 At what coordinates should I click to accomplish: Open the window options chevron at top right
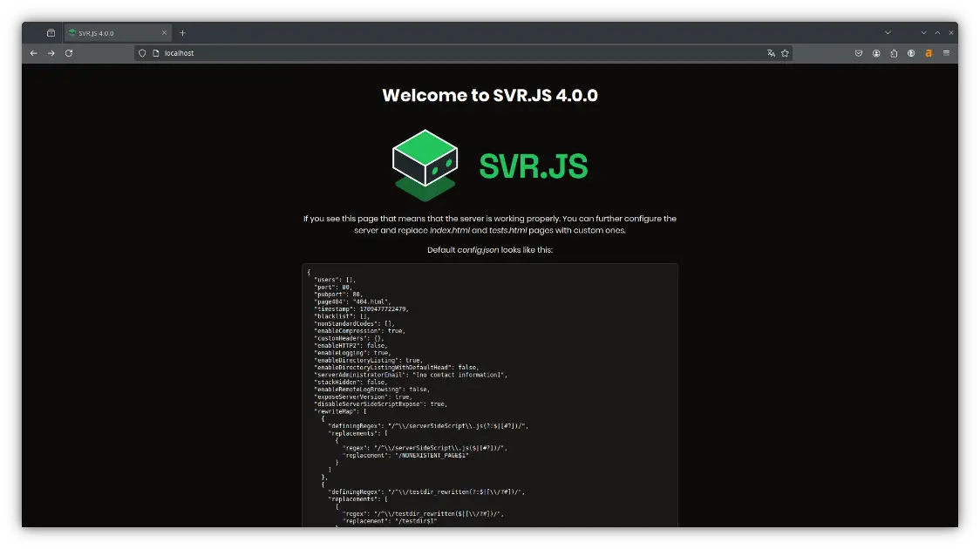(x=922, y=32)
